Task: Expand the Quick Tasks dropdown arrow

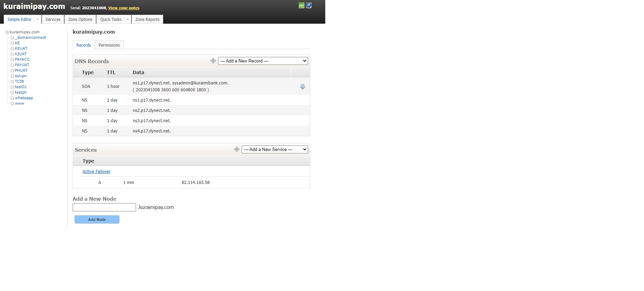Action: coord(127,20)
